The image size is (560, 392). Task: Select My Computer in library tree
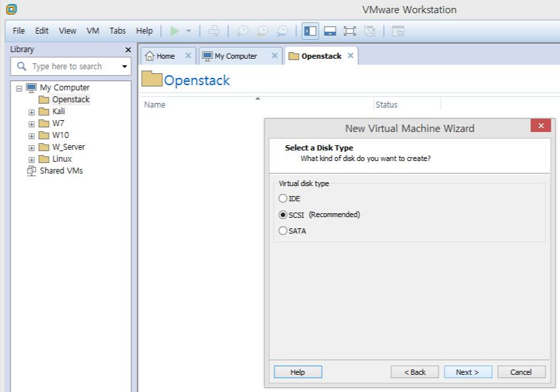pyautogui.click(x=64, y=88)
